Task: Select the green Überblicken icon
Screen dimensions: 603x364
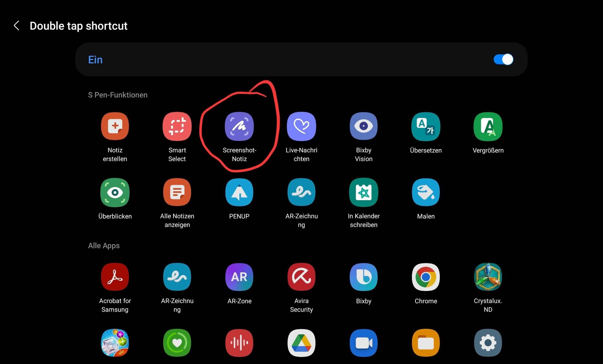Action: click(x=115, y=192)
